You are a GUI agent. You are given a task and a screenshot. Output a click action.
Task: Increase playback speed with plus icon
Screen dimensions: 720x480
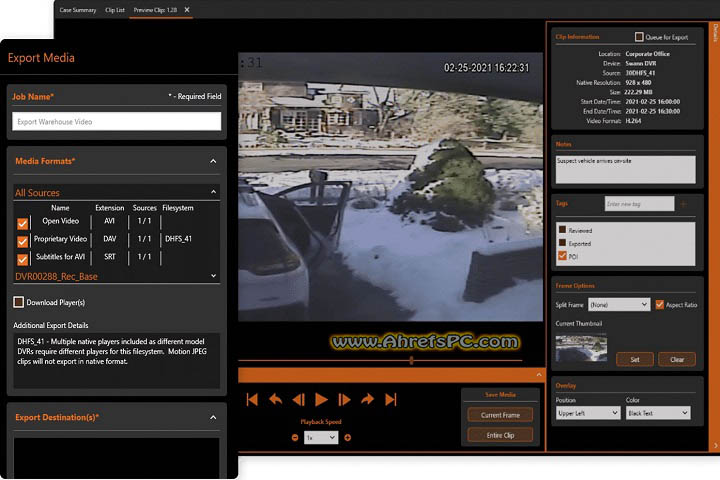(x=348, y=438)
